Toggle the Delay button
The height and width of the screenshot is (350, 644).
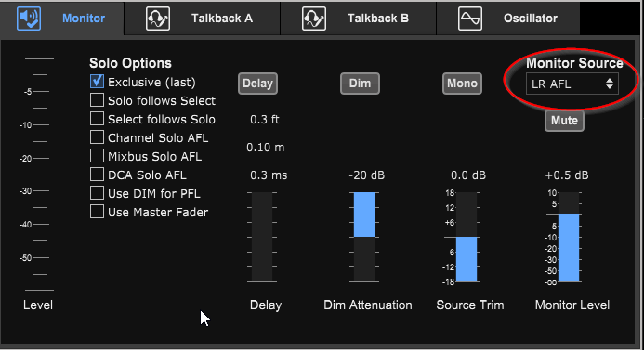click(x=257, y=84)
